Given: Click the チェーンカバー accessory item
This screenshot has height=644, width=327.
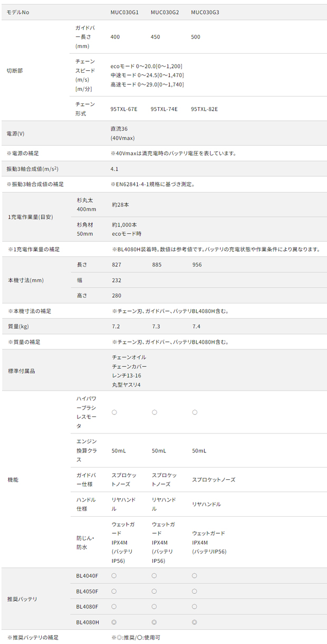Looking at the screenshot, I should pos(129,366).
